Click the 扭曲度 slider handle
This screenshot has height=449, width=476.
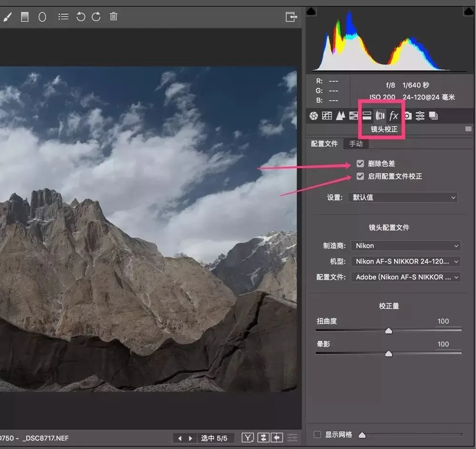[388, 331]
